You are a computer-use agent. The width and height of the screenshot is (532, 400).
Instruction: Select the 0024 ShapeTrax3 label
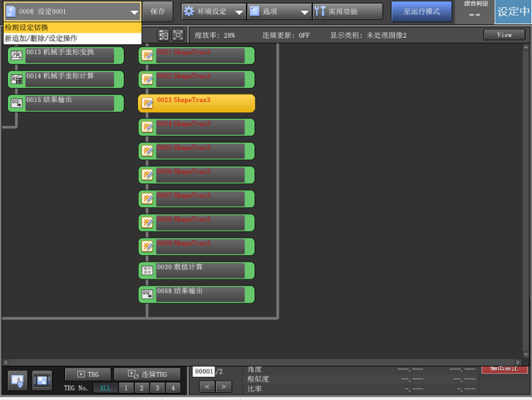point(184,124)
